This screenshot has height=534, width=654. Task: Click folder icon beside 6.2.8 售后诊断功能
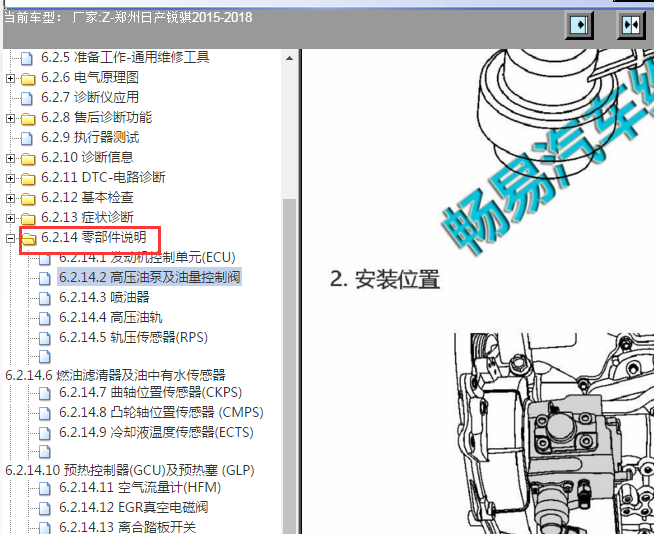pos(28,118)
